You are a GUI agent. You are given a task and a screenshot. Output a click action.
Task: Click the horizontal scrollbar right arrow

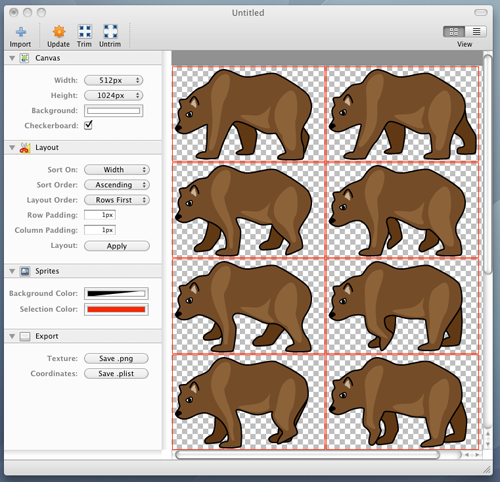click(477, 455)
